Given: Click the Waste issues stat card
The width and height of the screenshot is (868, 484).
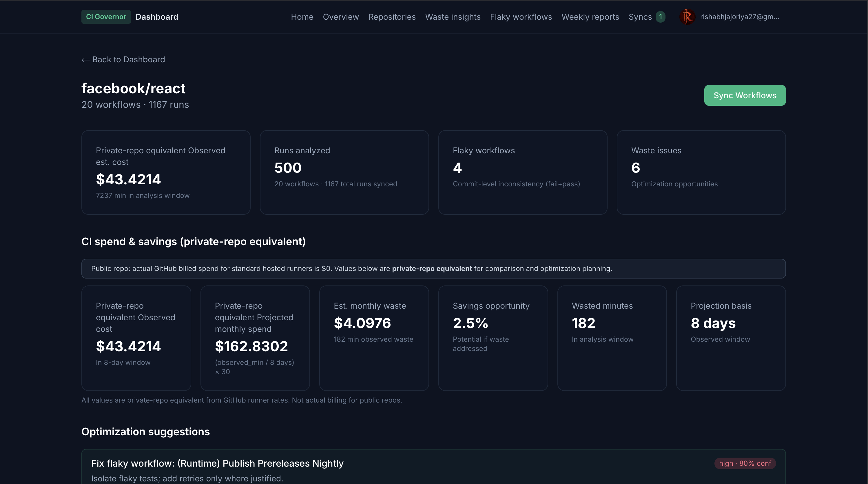Looking at the screenshot, I should tap(701, 172).
